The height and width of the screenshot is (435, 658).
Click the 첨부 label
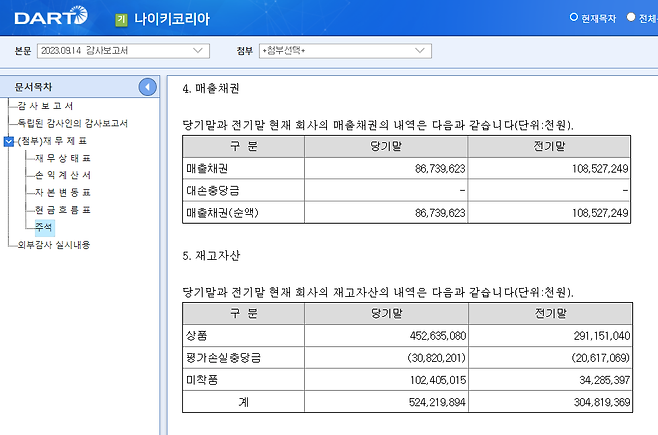point(245,51)
